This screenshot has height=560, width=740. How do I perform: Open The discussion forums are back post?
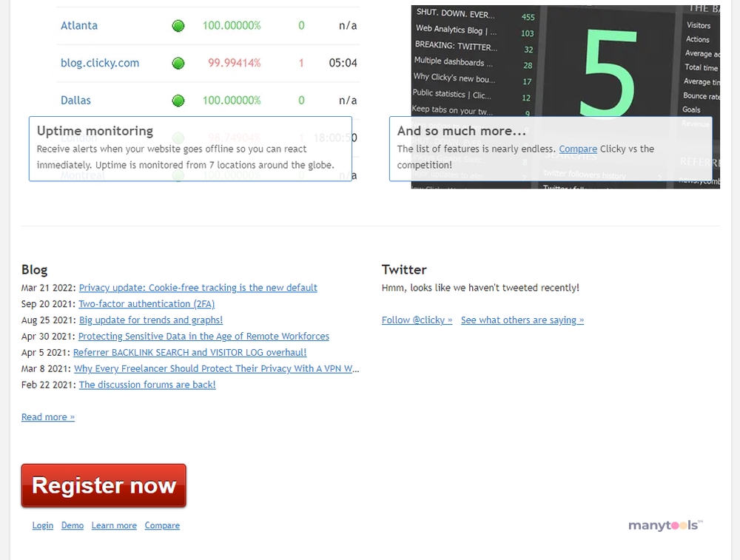(147, 385)
